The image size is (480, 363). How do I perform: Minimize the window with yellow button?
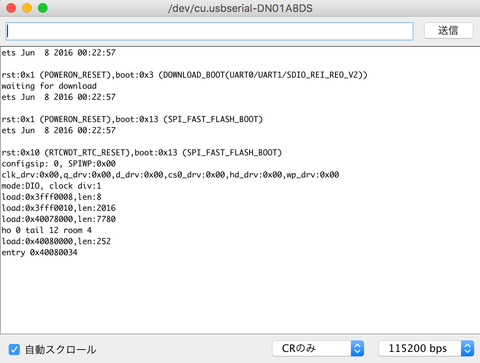[27, 8]
